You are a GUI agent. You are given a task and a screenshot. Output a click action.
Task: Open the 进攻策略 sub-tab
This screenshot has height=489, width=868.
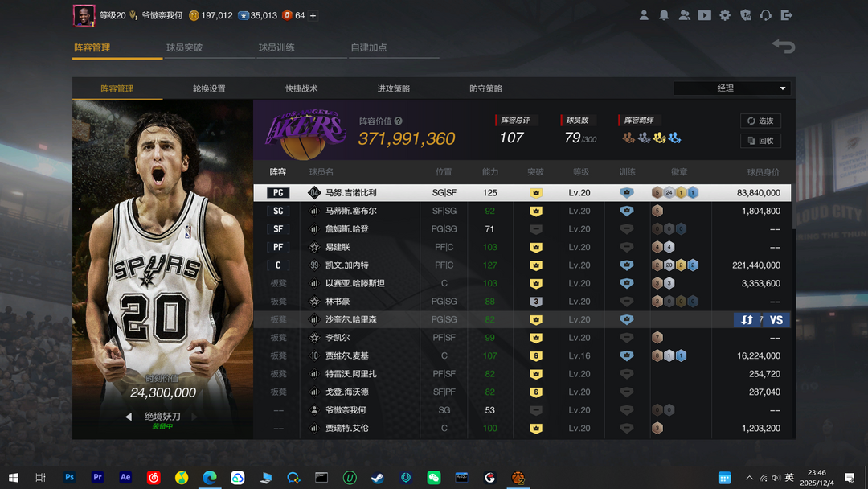tap(394, 88)
